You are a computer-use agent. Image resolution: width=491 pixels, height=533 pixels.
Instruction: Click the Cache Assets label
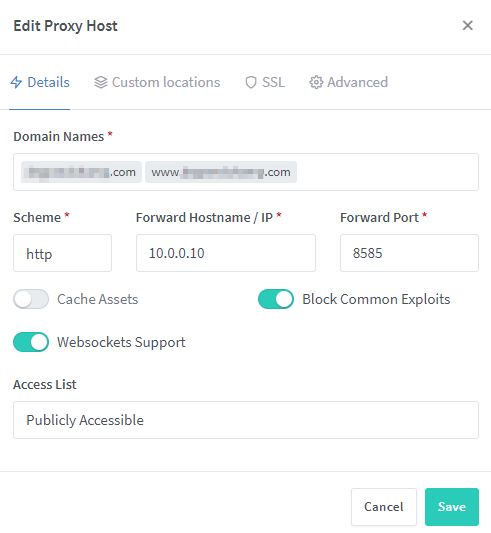tap(98, 299)
